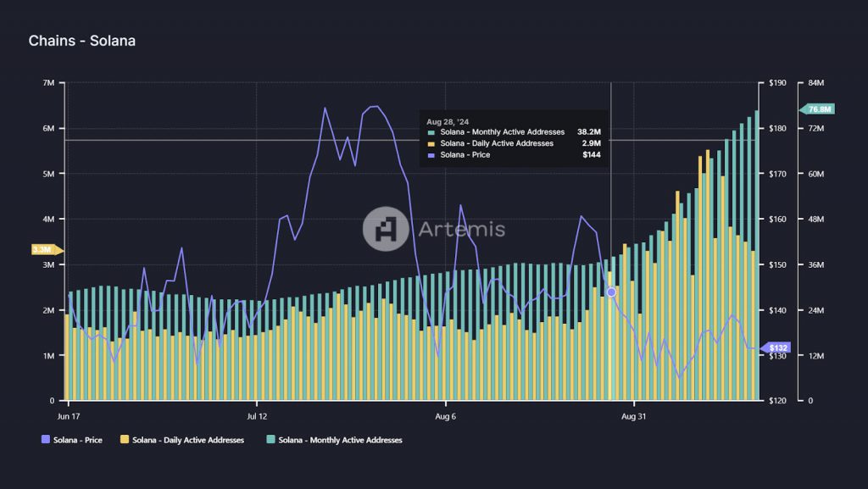Click the Aug 31 x-axis date label
This screenshot has height=489, width=868.
tap(635, 417)
